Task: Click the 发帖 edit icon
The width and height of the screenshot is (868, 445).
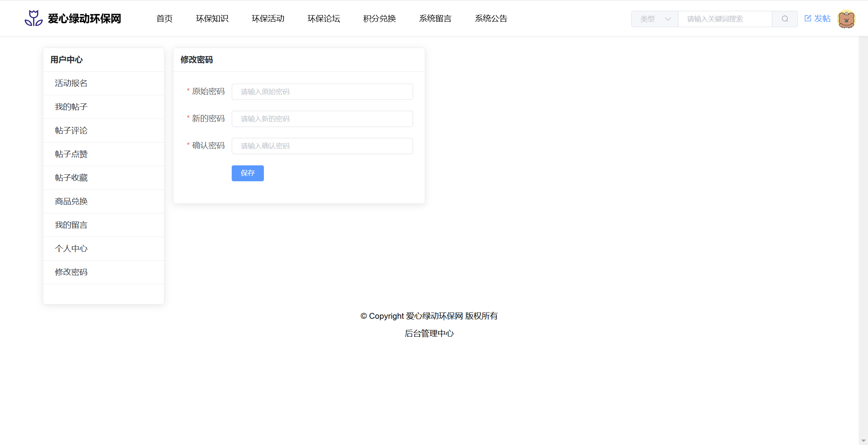Action: (x=808, y=18)
